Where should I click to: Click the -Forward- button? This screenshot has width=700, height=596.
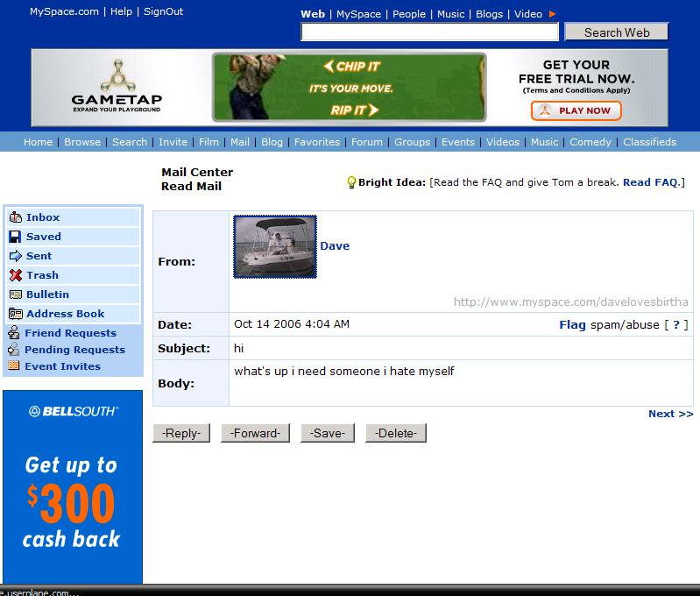pos(255,433)
